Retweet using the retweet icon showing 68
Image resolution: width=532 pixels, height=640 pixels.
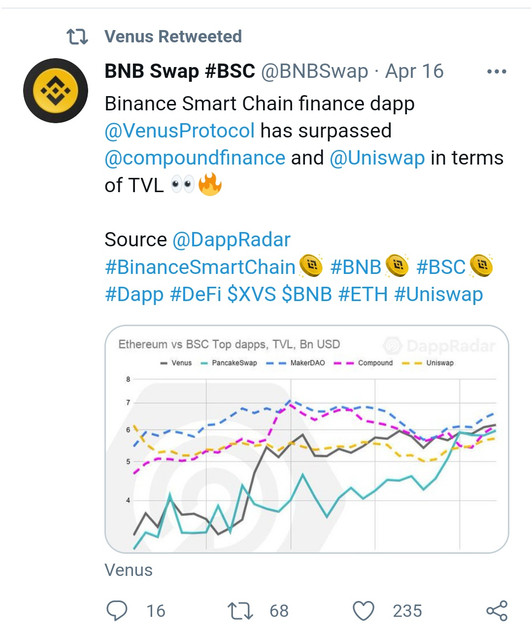click(x=240, y=611)
